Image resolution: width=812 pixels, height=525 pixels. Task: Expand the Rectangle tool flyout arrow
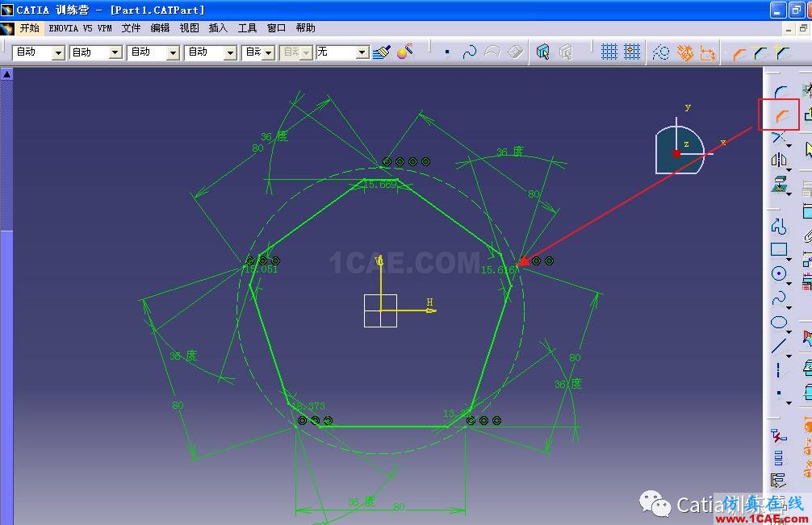pyautogui.click(x=789, y=259)
